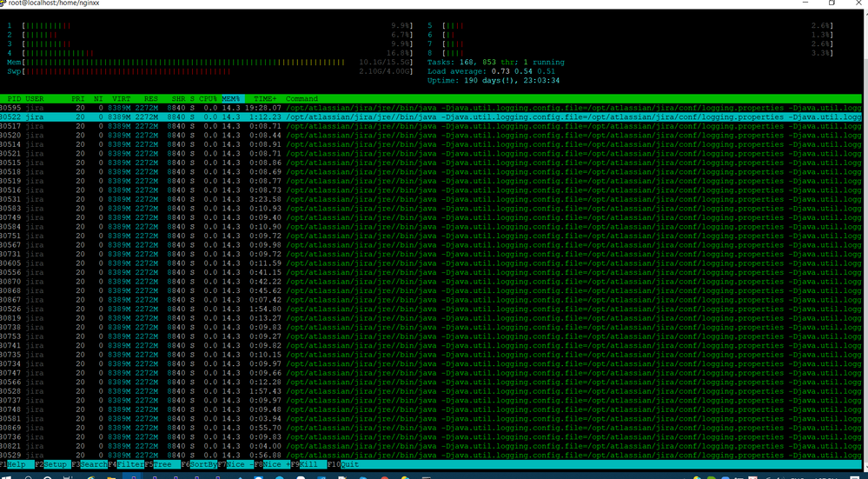
Task: Select process row with TIME+ 0:42.22
Action: coord(431,282)
